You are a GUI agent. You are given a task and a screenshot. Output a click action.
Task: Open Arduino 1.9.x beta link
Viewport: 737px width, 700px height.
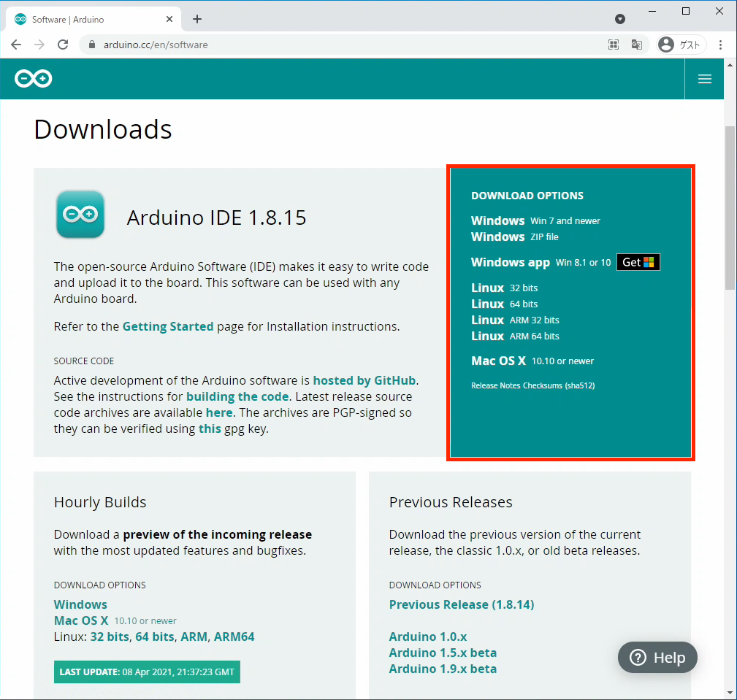(x=443, y=669)
